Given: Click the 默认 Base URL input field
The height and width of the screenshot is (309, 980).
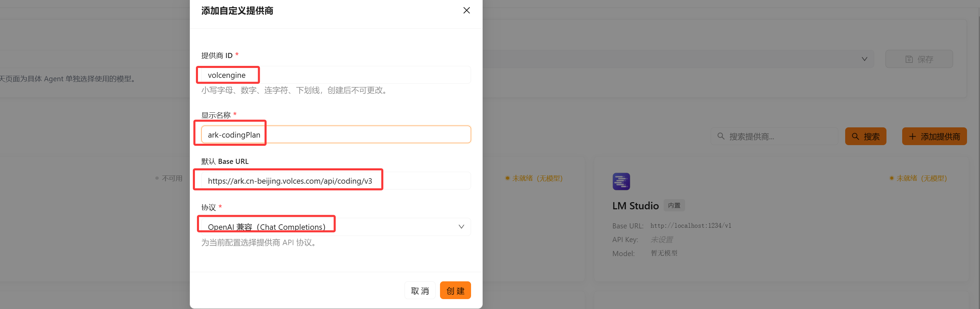Looking at the screenshot, I should pyautogui.click(x=336, y=181).
